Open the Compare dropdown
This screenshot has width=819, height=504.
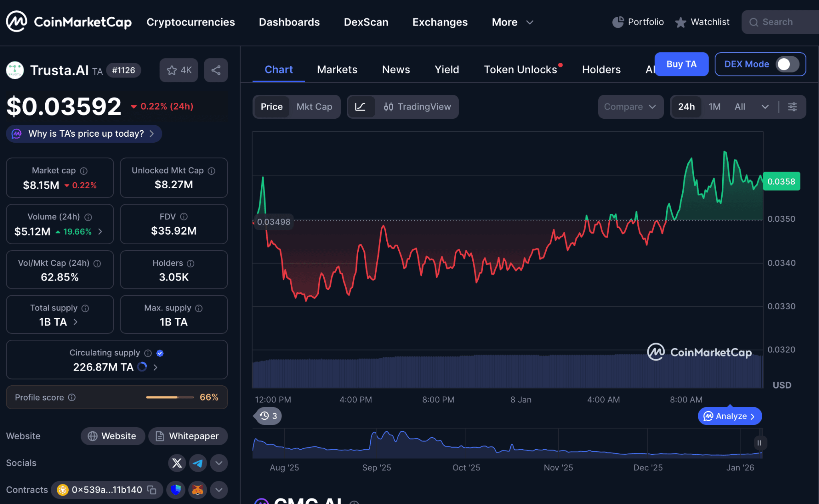(x=630, y=107)
